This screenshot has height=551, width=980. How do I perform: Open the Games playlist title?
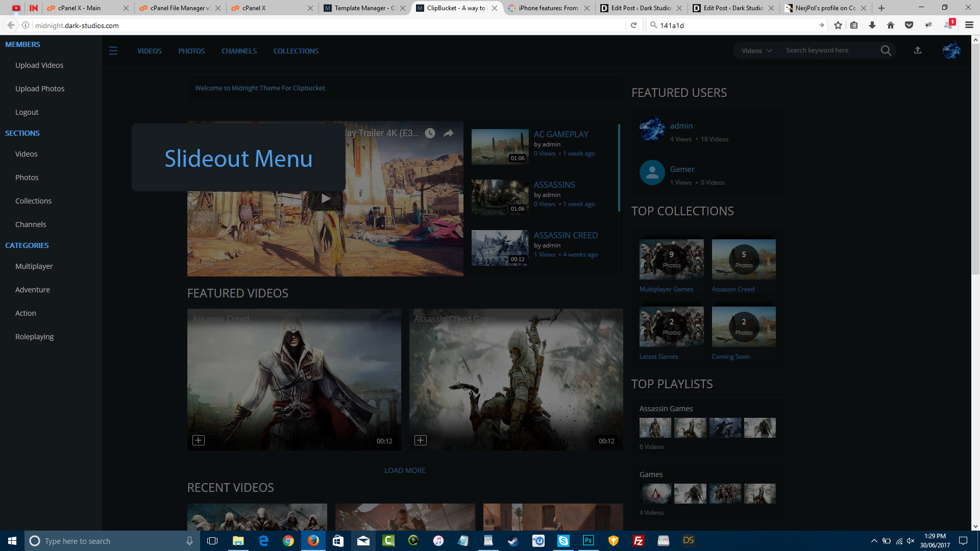[651, 474]
